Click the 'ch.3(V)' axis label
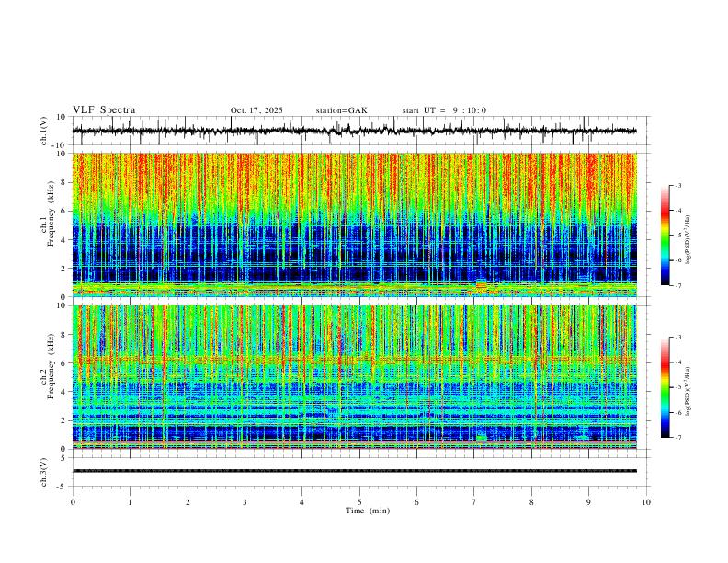 pyautogui.click(x=44, y=472)
